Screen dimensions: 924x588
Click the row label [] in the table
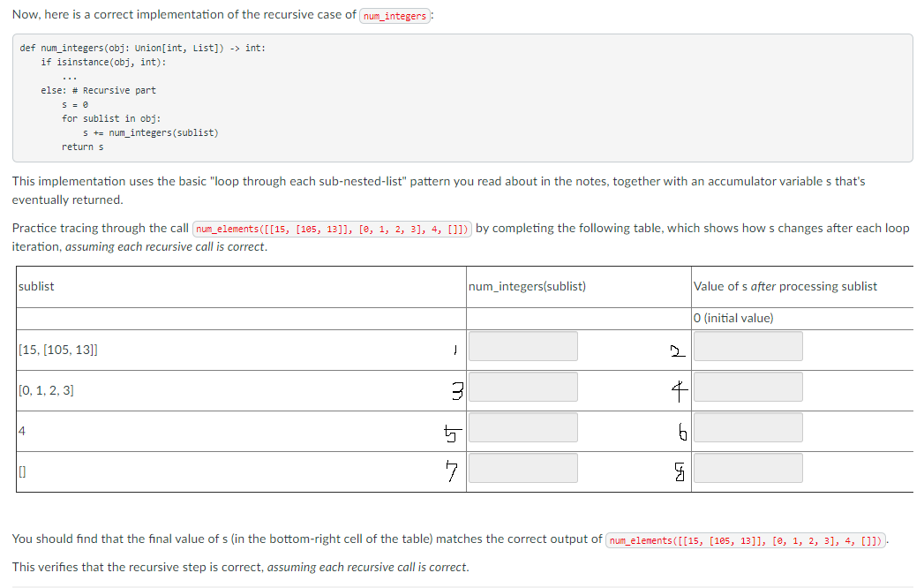point(21,471)
